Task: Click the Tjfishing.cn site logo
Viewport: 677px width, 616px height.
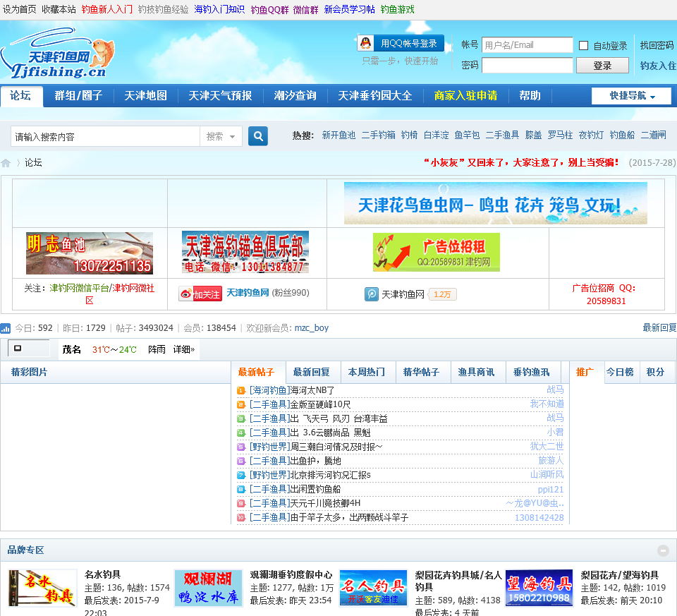Action: 57,54
